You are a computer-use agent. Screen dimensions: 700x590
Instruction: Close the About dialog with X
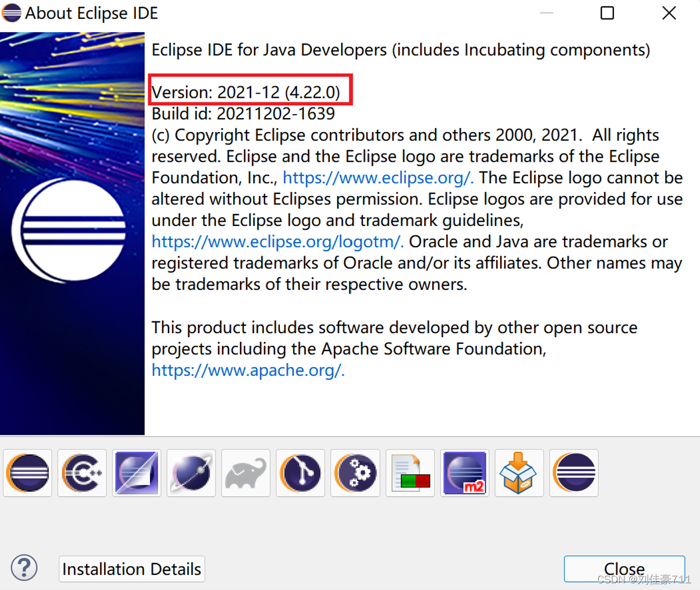click(669, 13)
